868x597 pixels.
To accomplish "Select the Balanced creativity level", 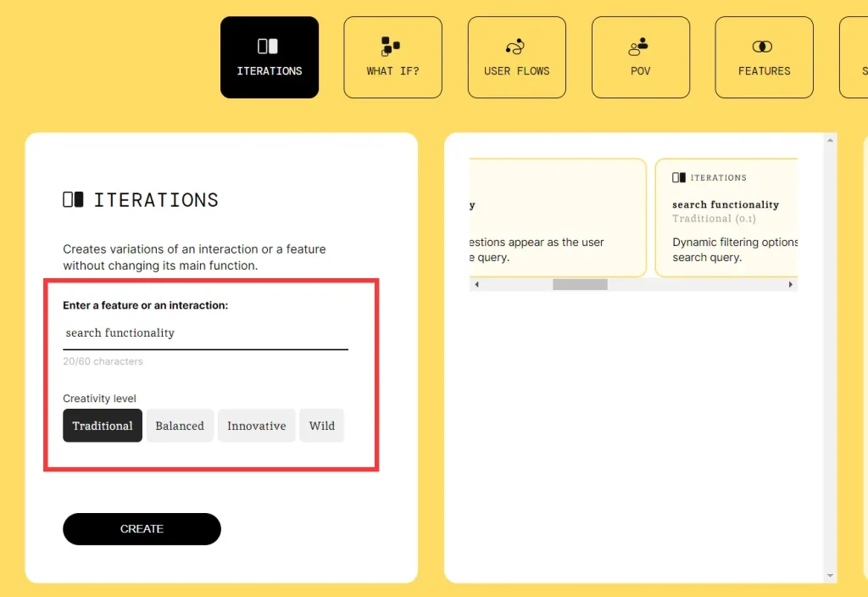I will tap(180, 426).
